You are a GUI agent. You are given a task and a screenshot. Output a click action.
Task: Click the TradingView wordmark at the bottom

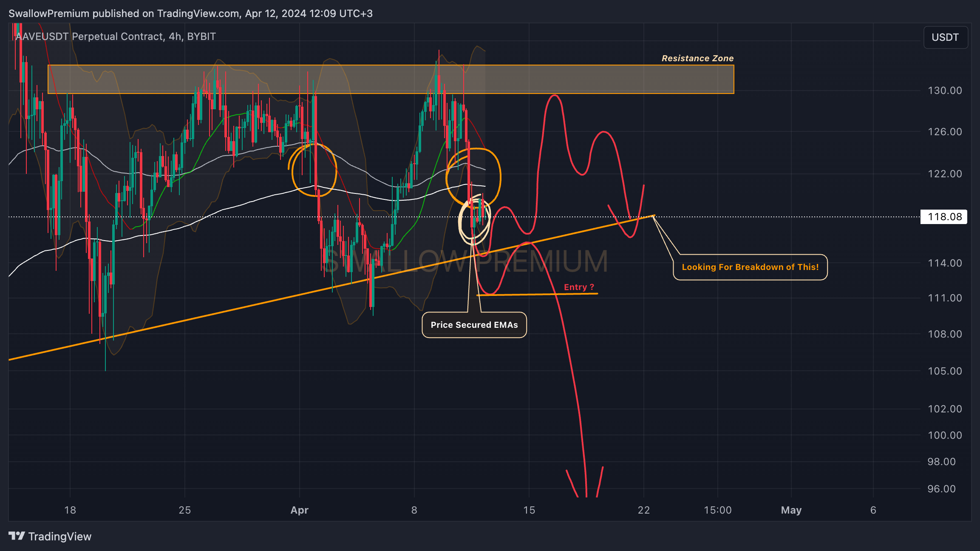coord(60,537)
